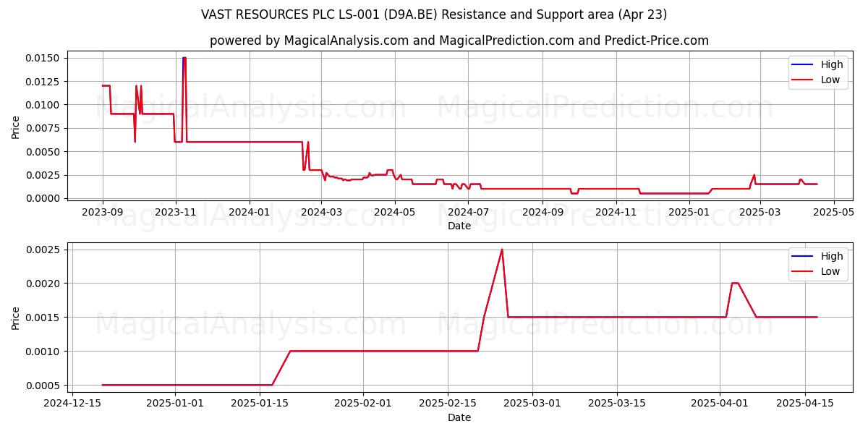This screenshot has height=434, width=868.
Task: Click the 2025-01-15 date tick label
Action: (260, 404)
